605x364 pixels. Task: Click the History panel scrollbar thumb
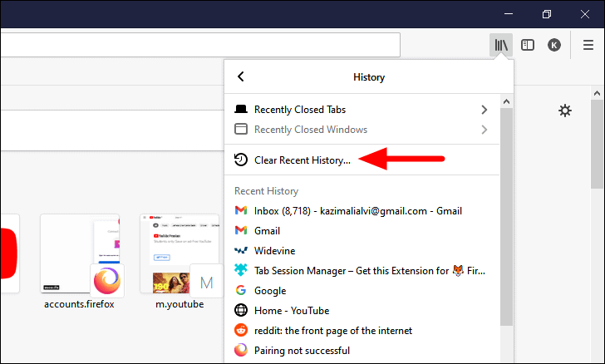coord(506,217)
